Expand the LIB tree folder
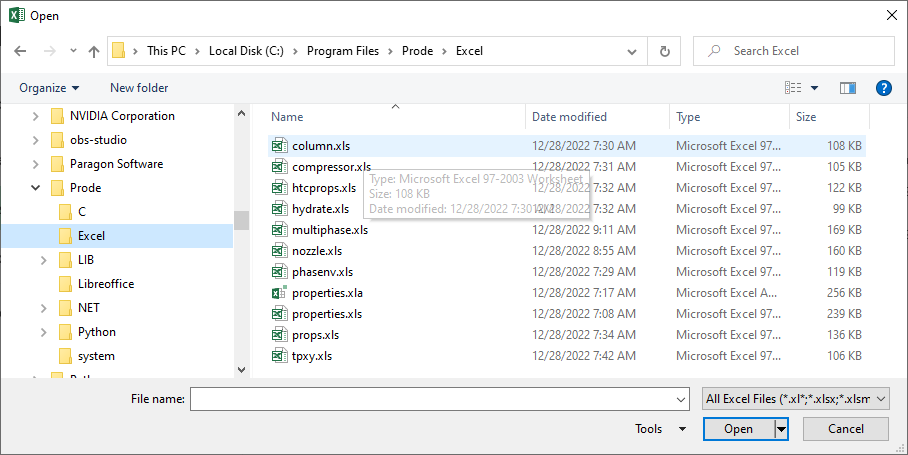This screenshot has height=455, width=908. 44,260
